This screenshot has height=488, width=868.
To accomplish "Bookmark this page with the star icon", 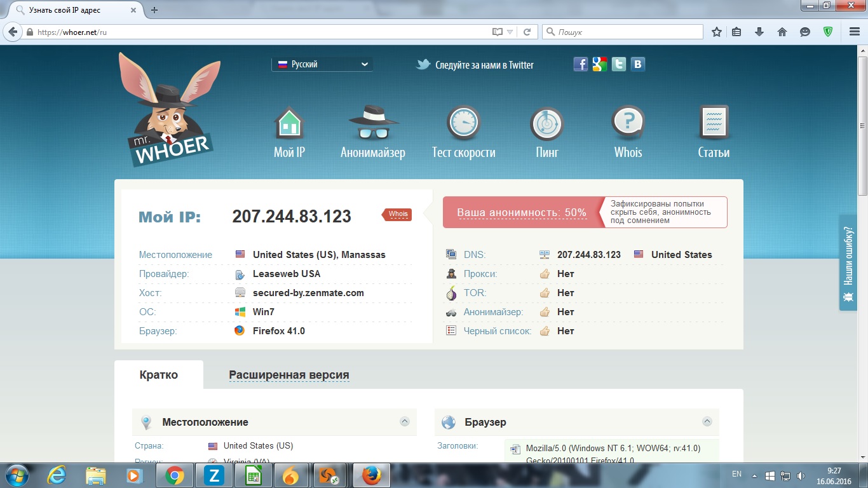I will [717, 32].
